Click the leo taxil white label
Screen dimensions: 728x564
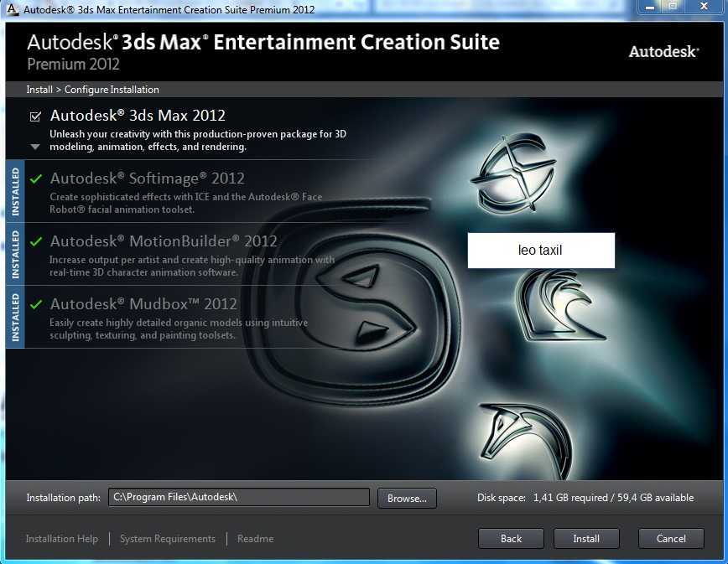[x=541, y=251]
